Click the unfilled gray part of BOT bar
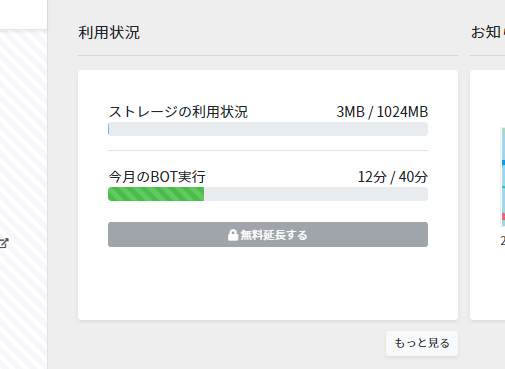This screenshot has width=505, height=369. pos(316,194)
